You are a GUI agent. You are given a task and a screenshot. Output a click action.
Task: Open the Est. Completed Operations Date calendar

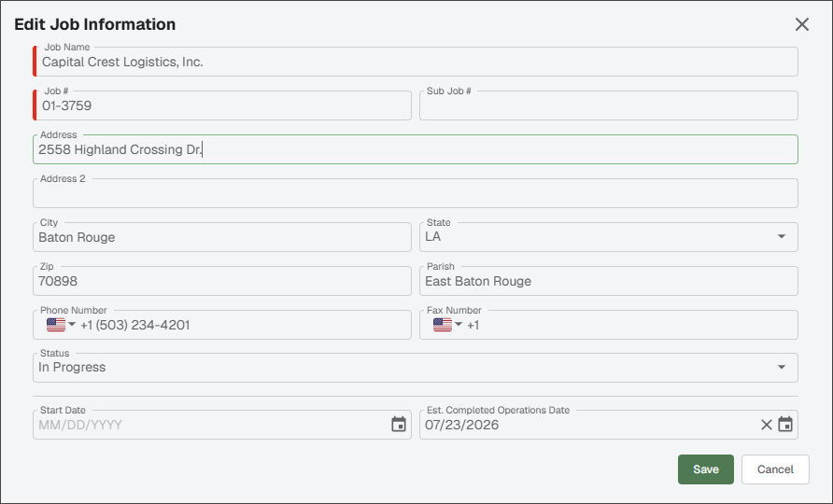pyautogui.click(x=785, y=425)
